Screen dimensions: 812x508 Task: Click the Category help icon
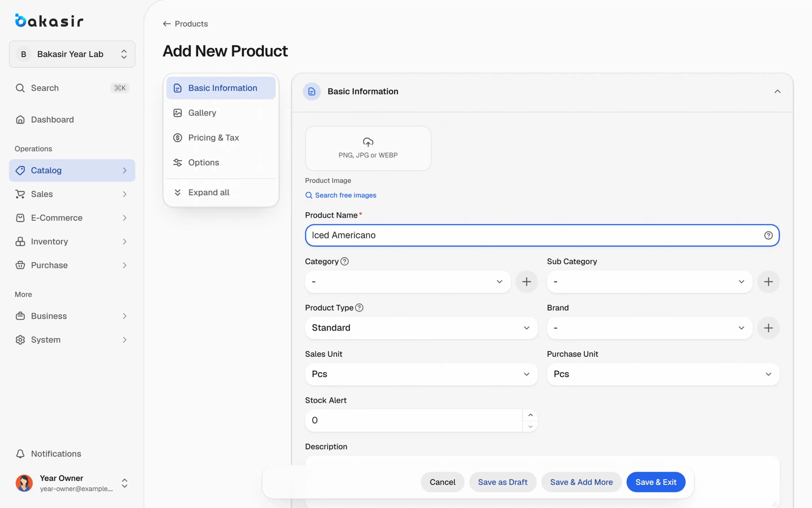(x=344, y=261)
